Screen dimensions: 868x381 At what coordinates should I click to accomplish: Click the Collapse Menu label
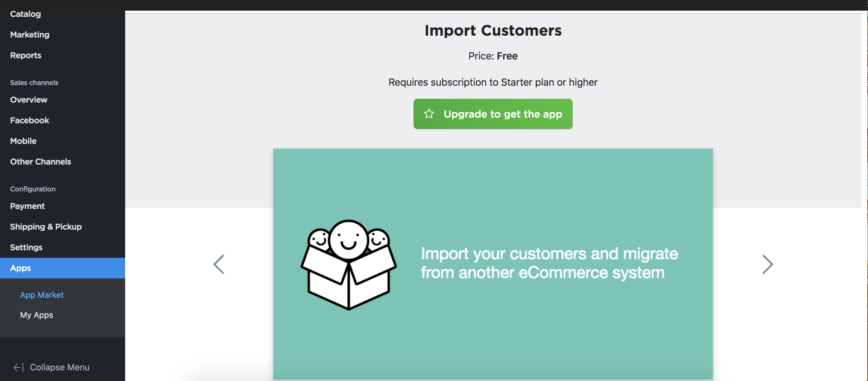[60, 367]
